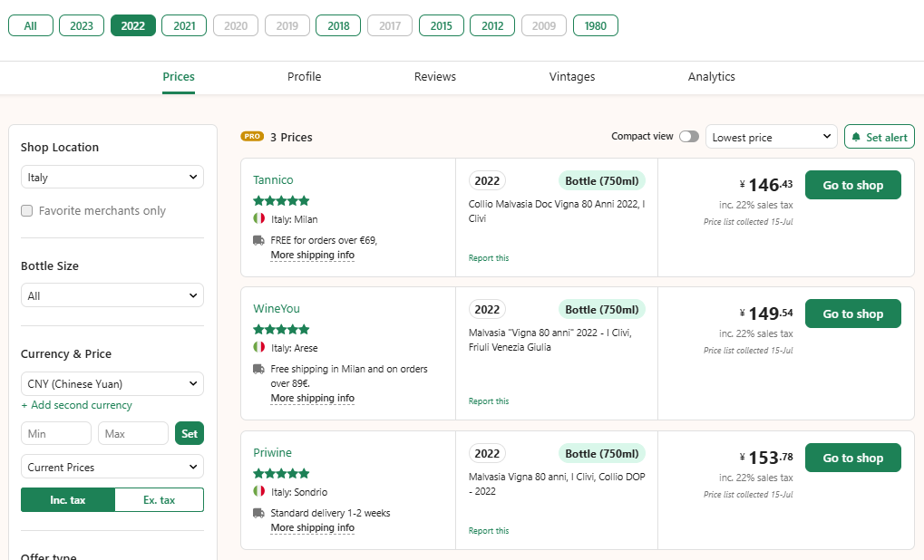Report this Tannico listing
Image resolution: width=924 pixels, height=560 pixels.
(x=489, y=258)
